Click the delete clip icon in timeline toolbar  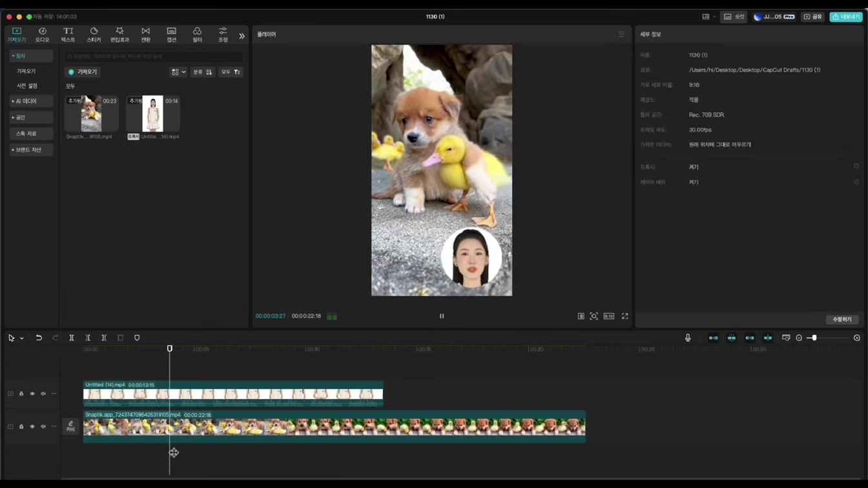(x=121, y=338)
